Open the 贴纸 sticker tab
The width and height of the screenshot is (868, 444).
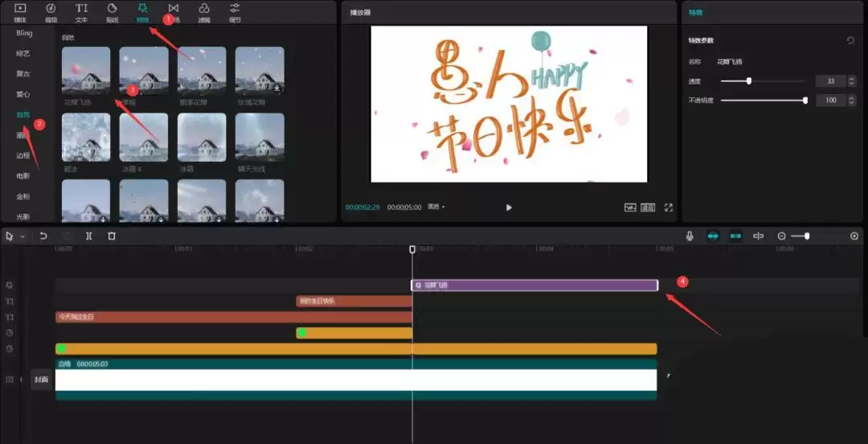click(x=113, y=13)
